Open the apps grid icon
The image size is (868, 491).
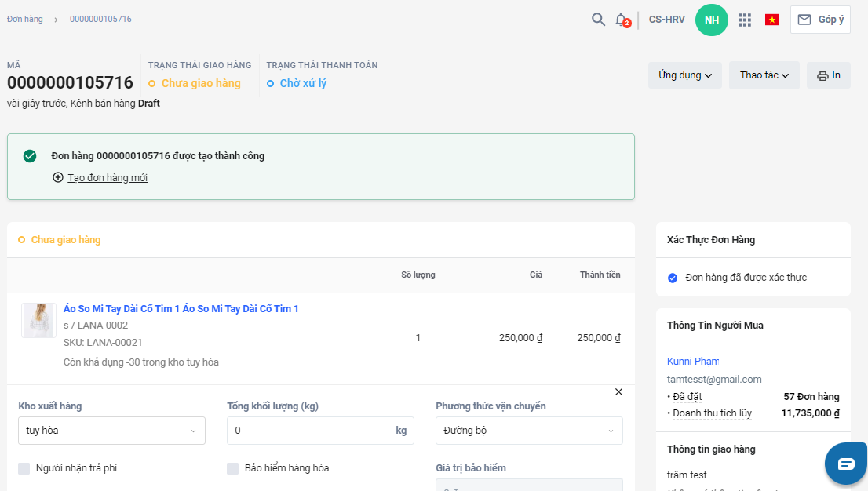click(x=745, y=20)
